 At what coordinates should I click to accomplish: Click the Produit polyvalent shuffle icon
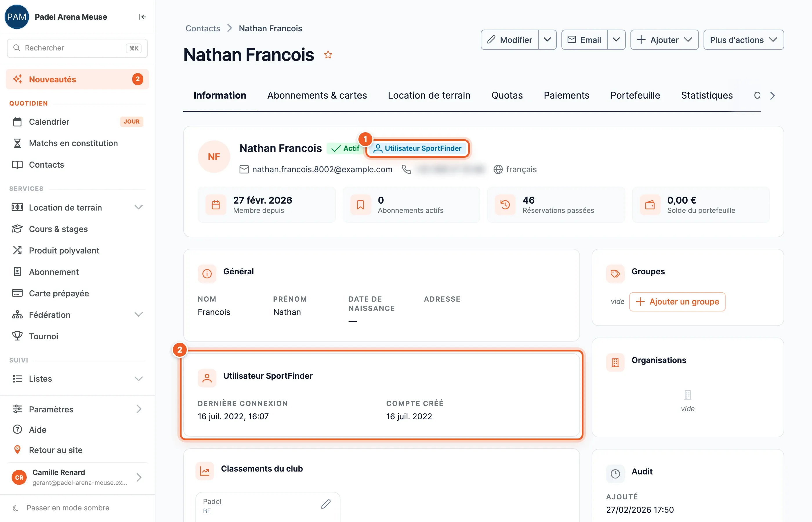click(x=17, y=250)
